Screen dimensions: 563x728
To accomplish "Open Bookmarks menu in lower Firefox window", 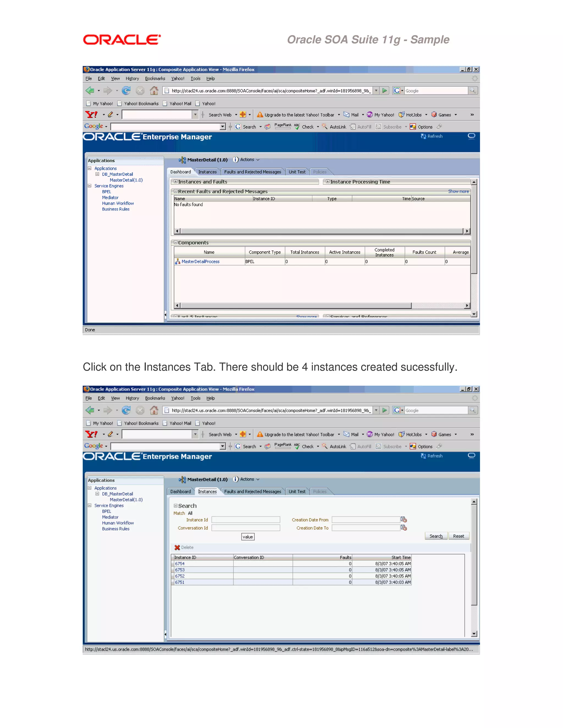I will [x=155, y=398].
